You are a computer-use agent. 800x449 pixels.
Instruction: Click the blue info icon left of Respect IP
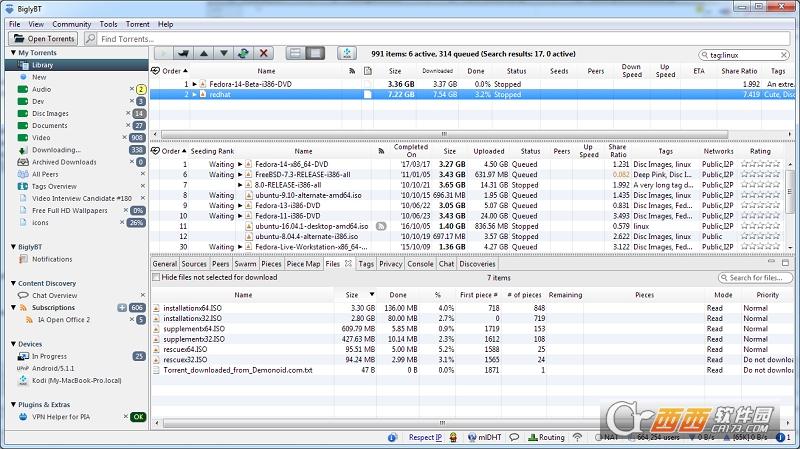392,437
